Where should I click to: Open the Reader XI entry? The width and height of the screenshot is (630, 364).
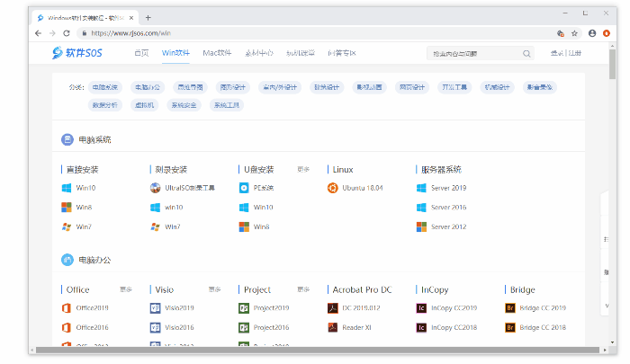point(349,327)
